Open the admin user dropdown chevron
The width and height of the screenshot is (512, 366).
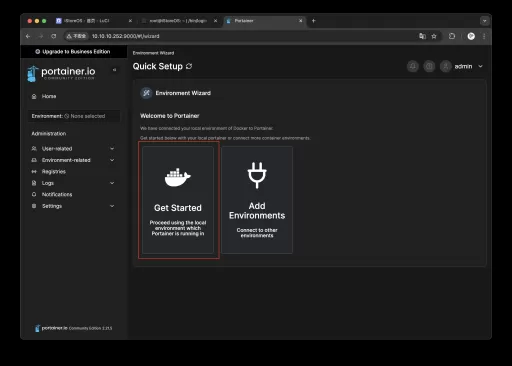pyautogui.click(x=480, y=66)
